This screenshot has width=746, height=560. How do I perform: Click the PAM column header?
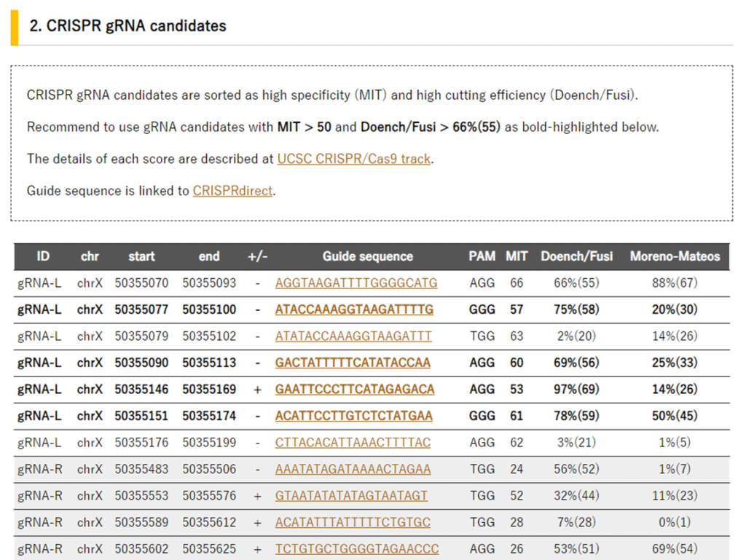tap(482, 256)
